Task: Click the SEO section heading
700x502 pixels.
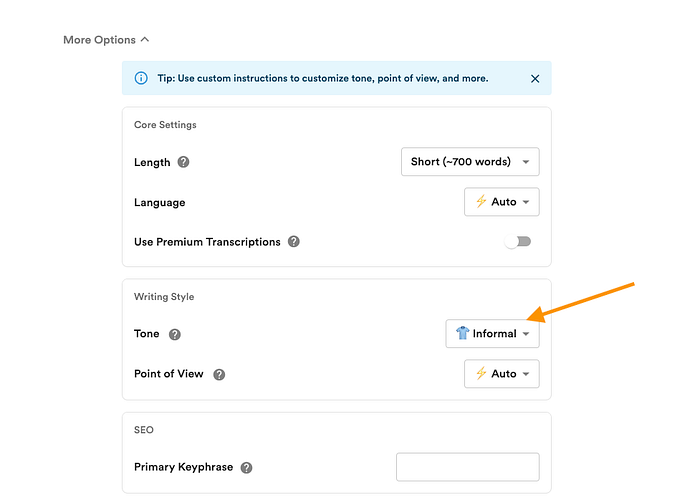Action: [143, 429]
